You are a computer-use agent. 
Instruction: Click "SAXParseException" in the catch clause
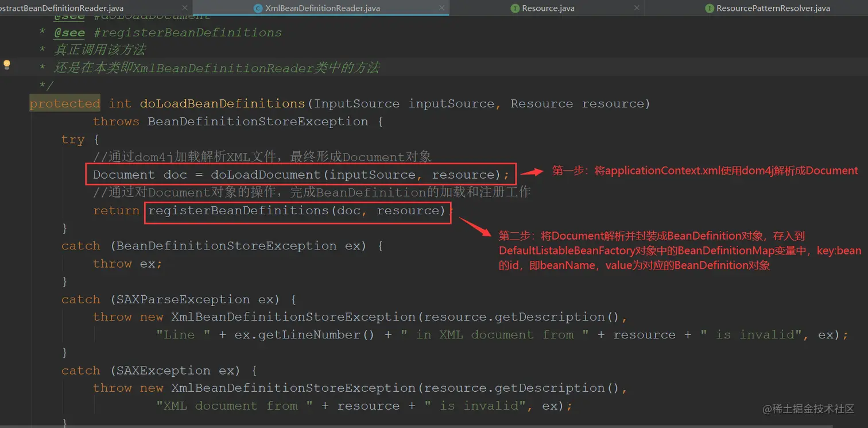pyautogui.click(x=183, y=299)
